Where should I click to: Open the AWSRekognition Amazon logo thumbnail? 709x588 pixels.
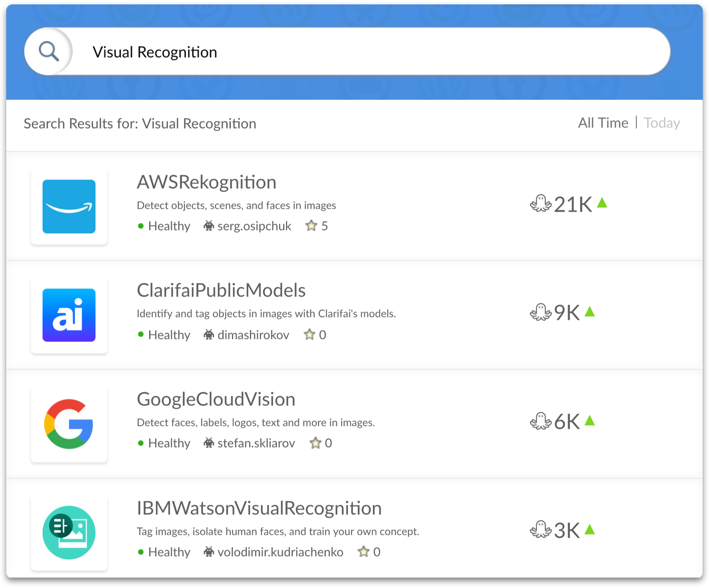[x=69, y=206]
